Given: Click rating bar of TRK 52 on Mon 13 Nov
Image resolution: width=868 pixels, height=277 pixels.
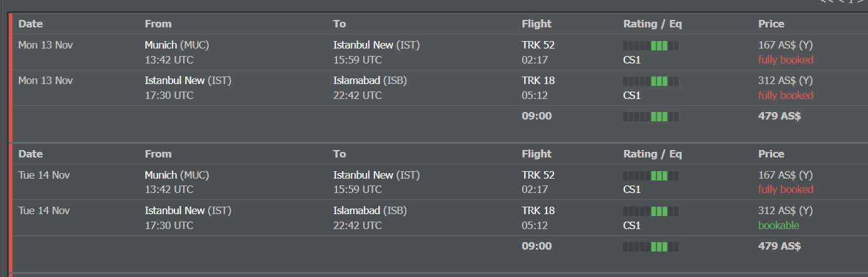Looking at the screenshot, I should pos(651,45).
